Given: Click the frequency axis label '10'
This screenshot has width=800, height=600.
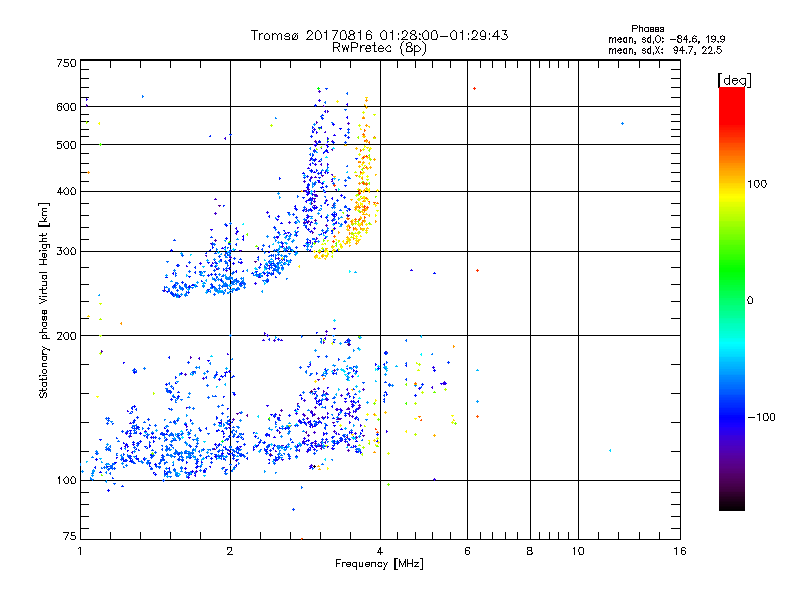Looking at the screenshot, I should point(578,551).
